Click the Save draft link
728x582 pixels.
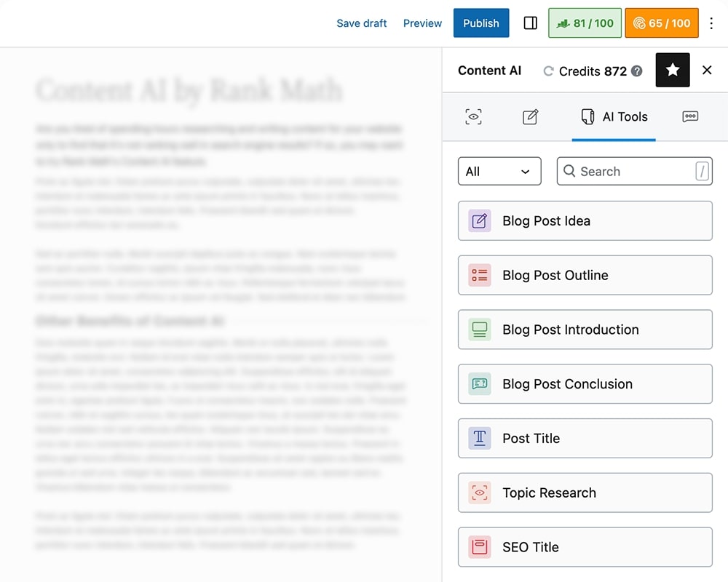[361, 23]
